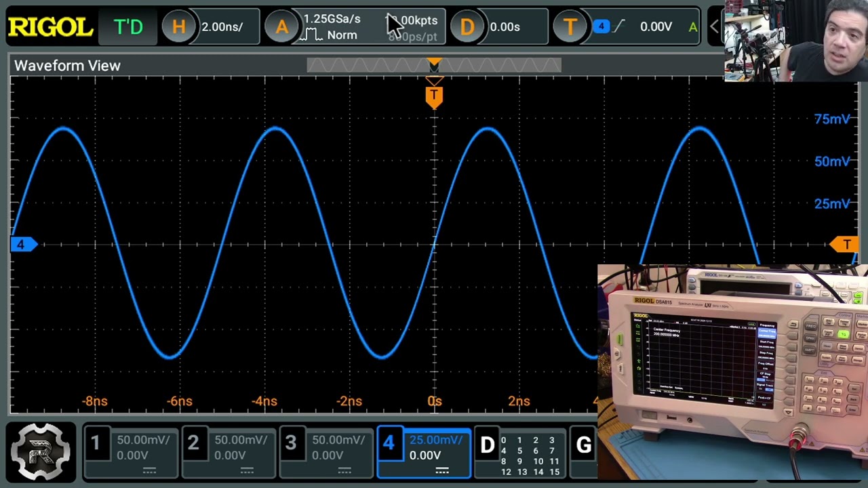The image size is (868, 488).
Task: Open the G signal generator button
Action: [583, 445]
